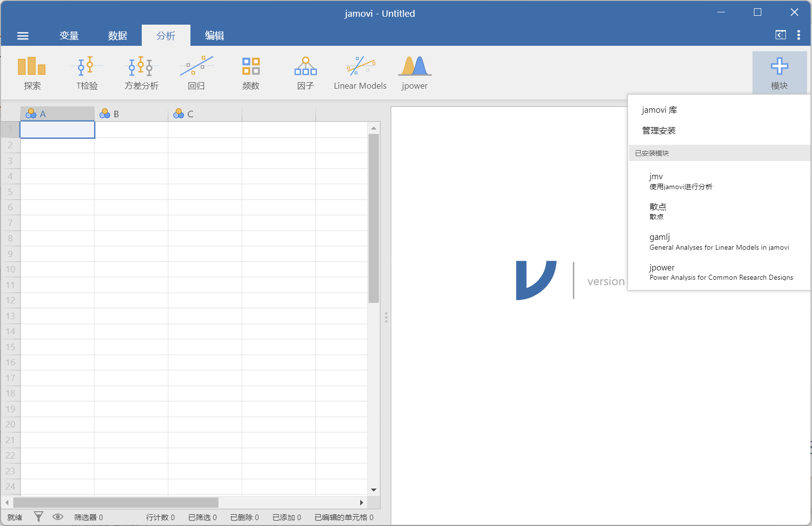Open the 方差分析 ANOVA menu
Image resolution: width=812 pixels, height=526 pixels.
click(141, 73)
